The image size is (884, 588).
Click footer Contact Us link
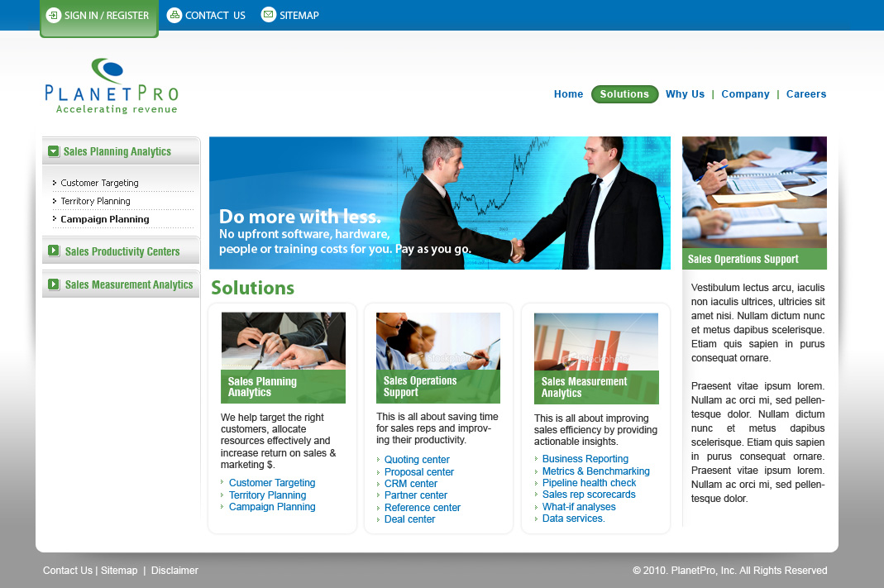coord(68,571)
